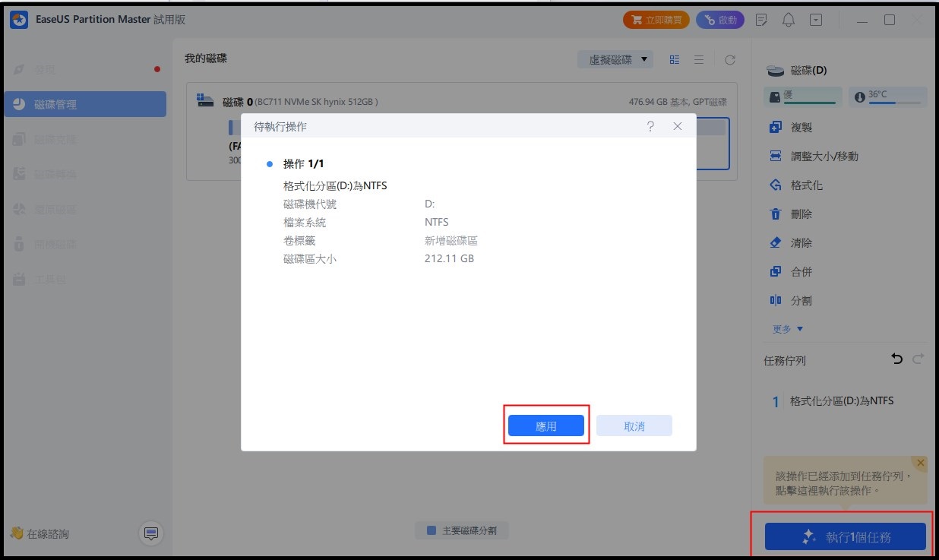This screenshot has width=939, height=560.
Task: Open the notifications bell icon
Action: (789, 20)
